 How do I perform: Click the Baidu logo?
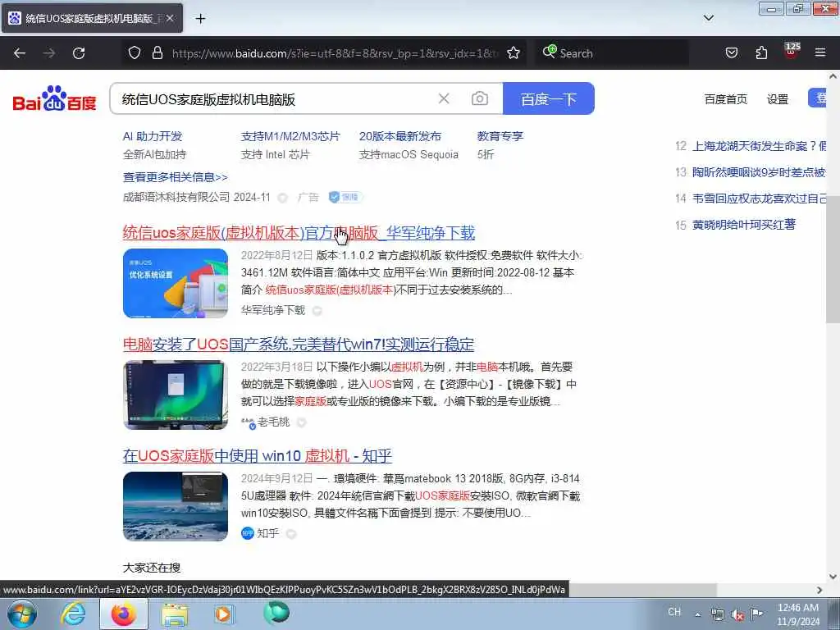click(54, 98)
